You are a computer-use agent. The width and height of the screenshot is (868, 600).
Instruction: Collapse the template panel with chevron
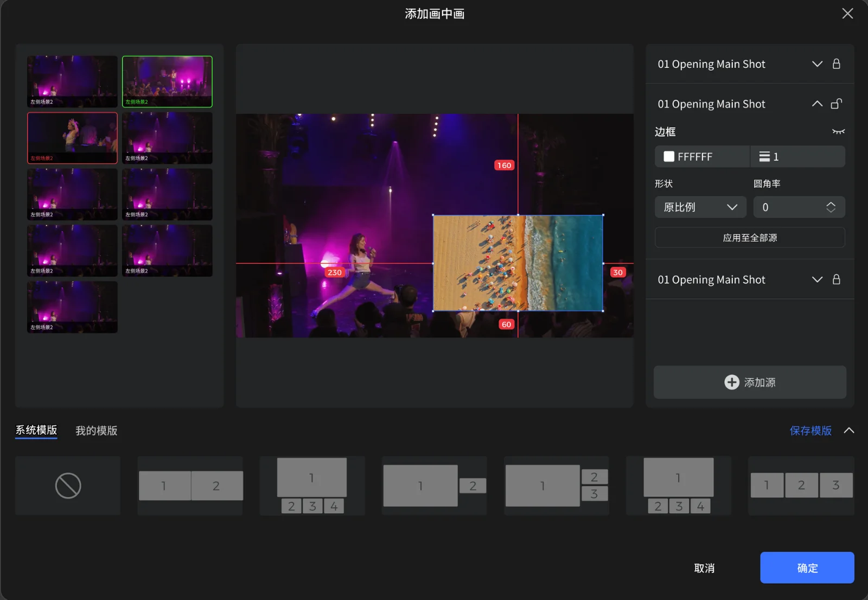click(849, 430)
